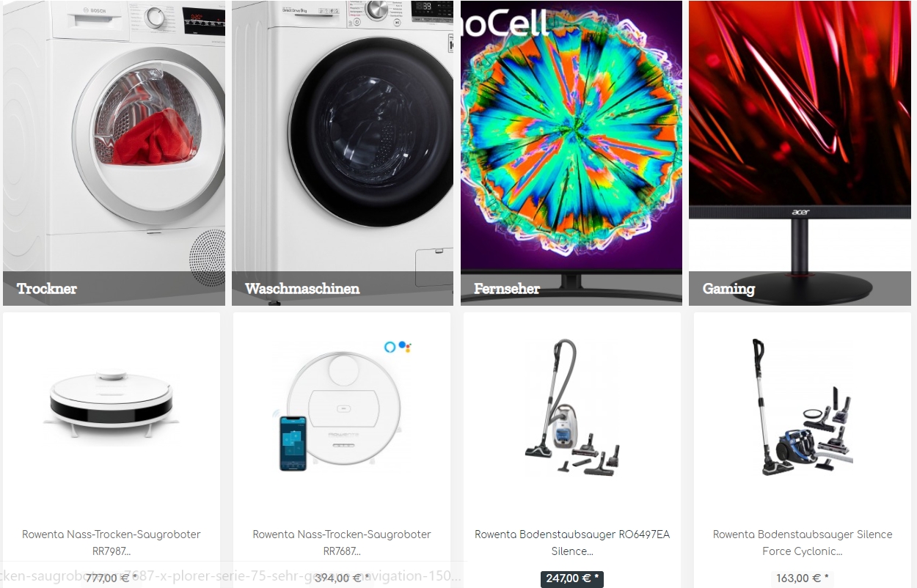The width and height of the screenshot is (917, 588).
Task: Select the blue cyclonic vacuum image
Action: (802, 405)
